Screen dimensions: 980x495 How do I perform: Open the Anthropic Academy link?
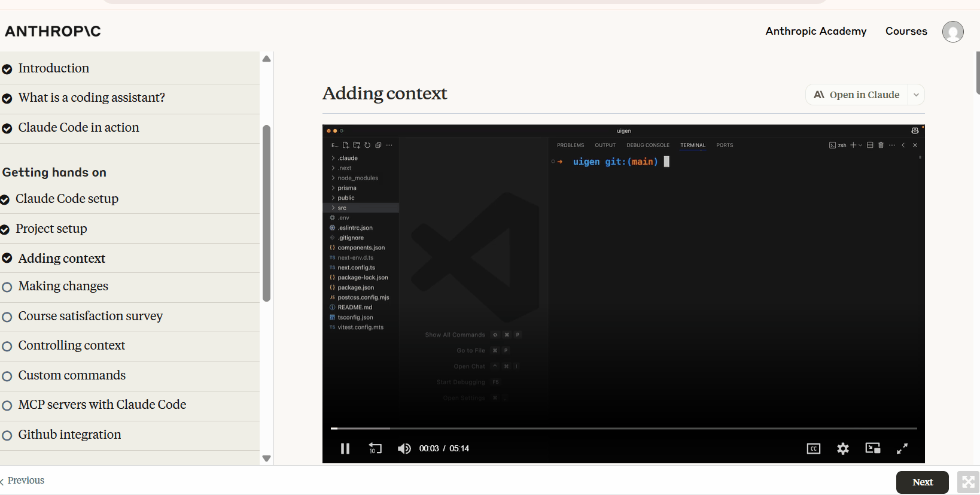816,31
